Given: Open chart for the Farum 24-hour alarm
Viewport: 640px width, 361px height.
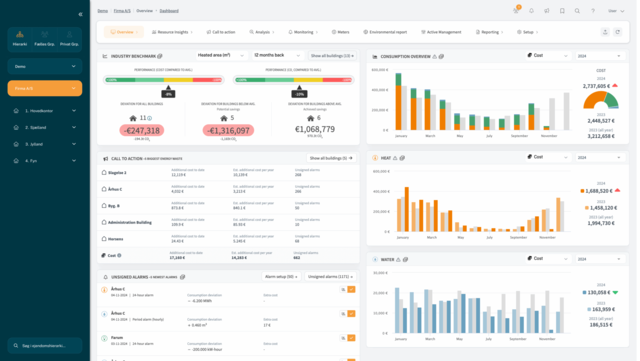Looking at the screenshot, I should tap(343, 338).
